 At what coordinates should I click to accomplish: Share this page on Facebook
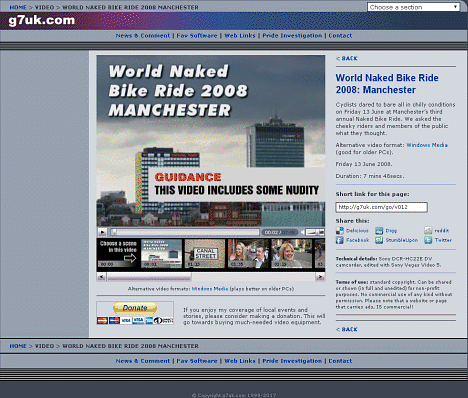pos(353,240)
